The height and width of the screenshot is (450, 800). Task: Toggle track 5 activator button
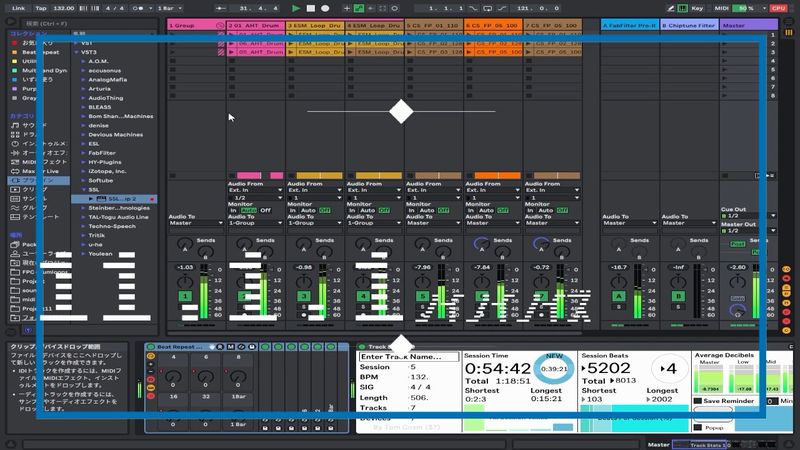pos(422,297)
